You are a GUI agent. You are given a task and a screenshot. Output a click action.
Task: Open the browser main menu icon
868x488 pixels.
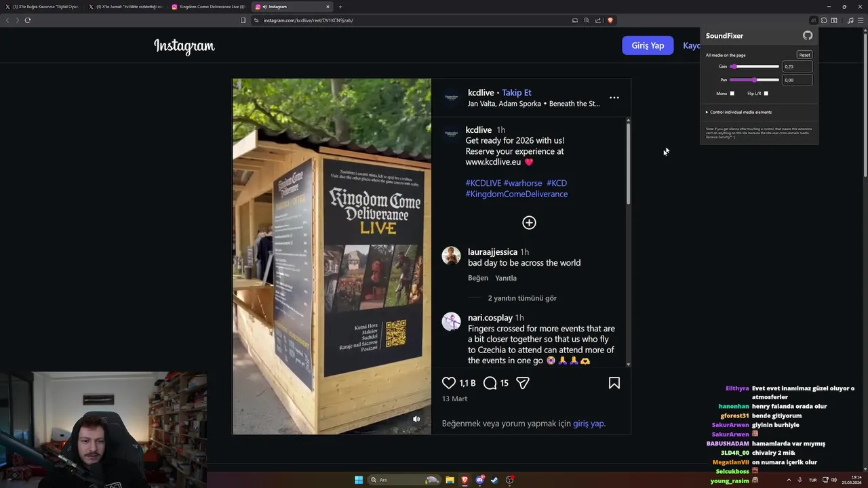point(861,20)
